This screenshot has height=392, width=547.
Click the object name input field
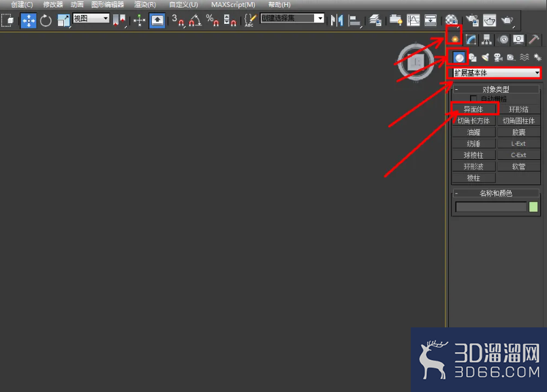491,207
